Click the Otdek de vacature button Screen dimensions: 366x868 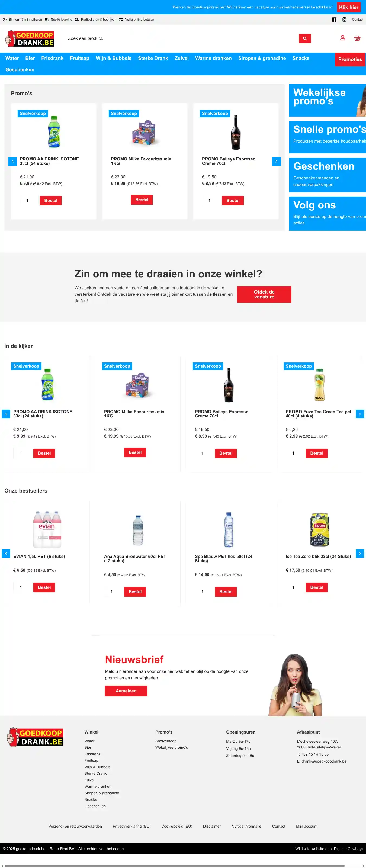[x=264, y=294]
